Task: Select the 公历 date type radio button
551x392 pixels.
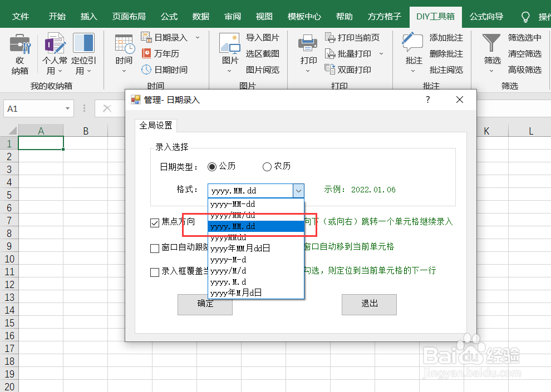Action: tap(212, 166)
